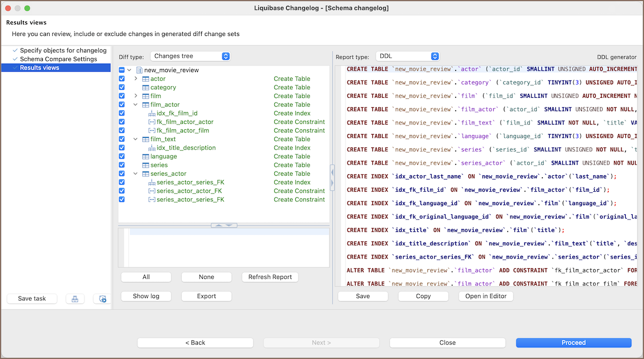This screenshot has height=359, width=644.
Task: Open the Report type DDL dropdown
Action: coord(408,56)
